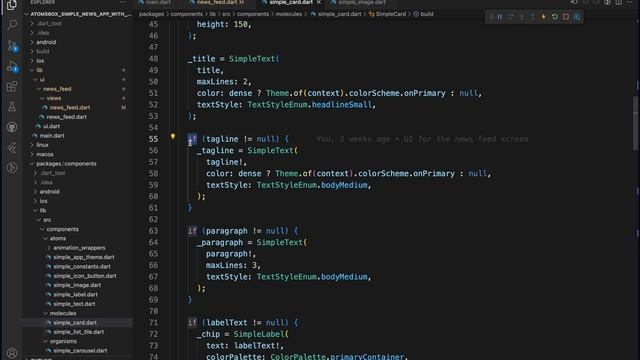Show code actions lightbulb on line 55
The width and height of the screenshot is (640, 360).
(173, 137)
